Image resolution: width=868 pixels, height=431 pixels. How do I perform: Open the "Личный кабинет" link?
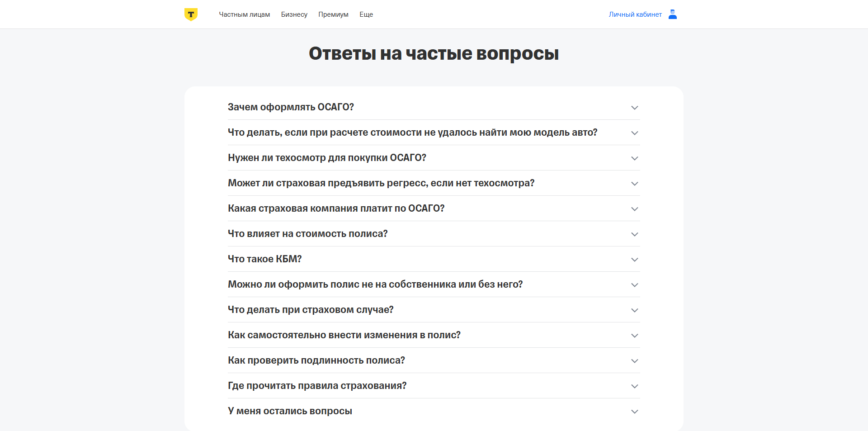[x=635, y=14]
